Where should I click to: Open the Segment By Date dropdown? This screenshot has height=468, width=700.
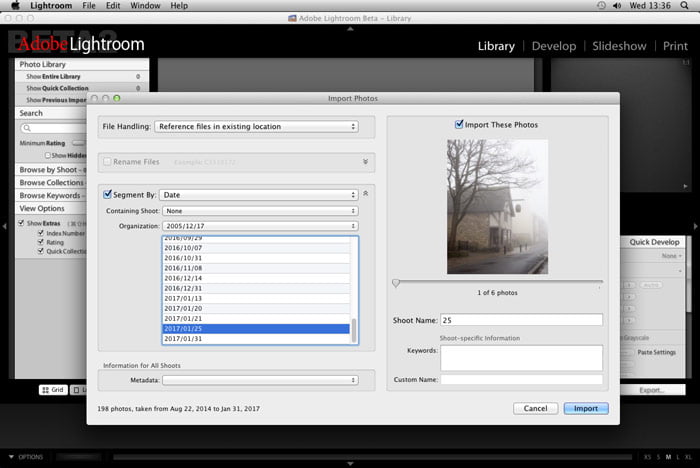259,195
